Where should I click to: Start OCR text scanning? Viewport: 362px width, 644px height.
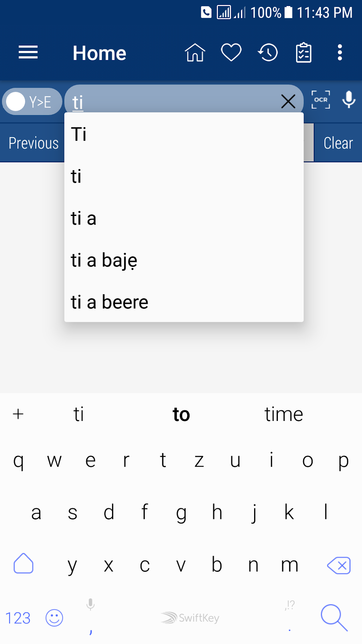[x=320, y=101]
